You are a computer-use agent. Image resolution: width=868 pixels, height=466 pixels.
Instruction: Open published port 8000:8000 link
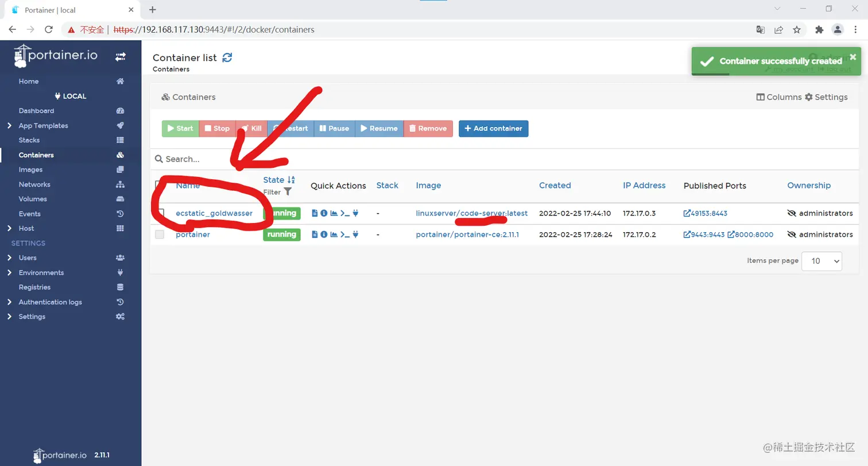coord(750,234)
